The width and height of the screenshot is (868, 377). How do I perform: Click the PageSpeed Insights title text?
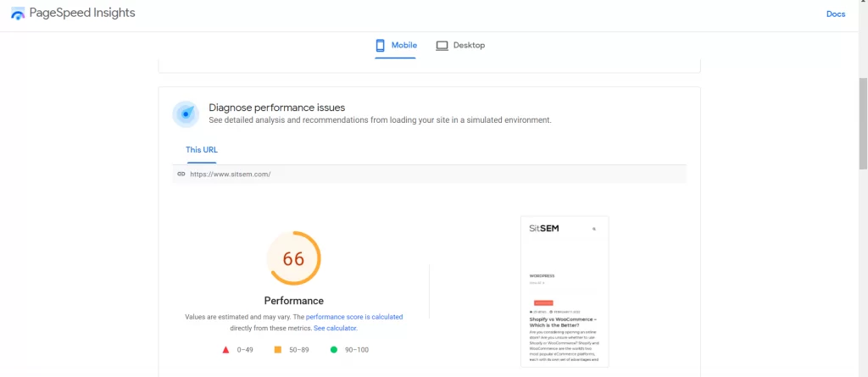click(x=82, y=14)
